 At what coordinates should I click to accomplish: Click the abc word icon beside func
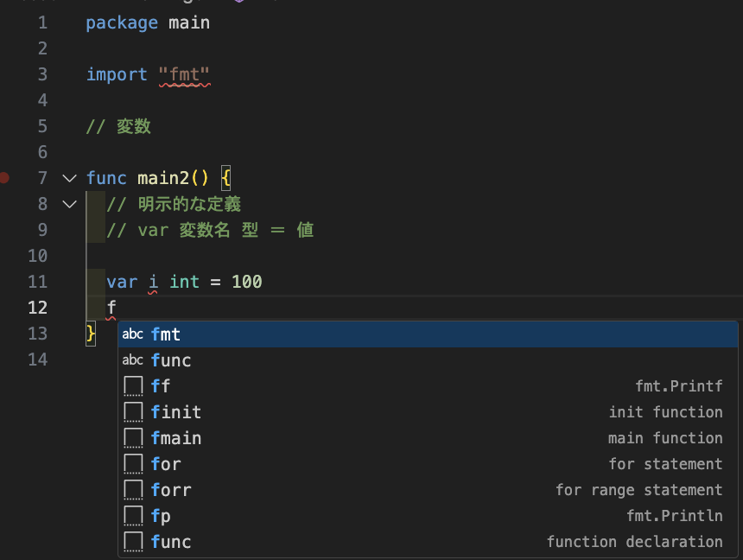pos(133,360)
